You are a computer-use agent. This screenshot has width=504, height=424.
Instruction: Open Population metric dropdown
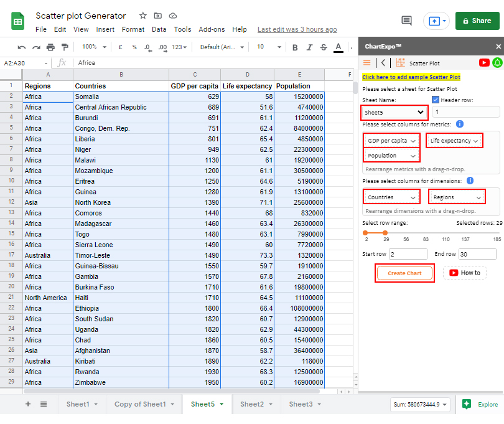point(391,156)
